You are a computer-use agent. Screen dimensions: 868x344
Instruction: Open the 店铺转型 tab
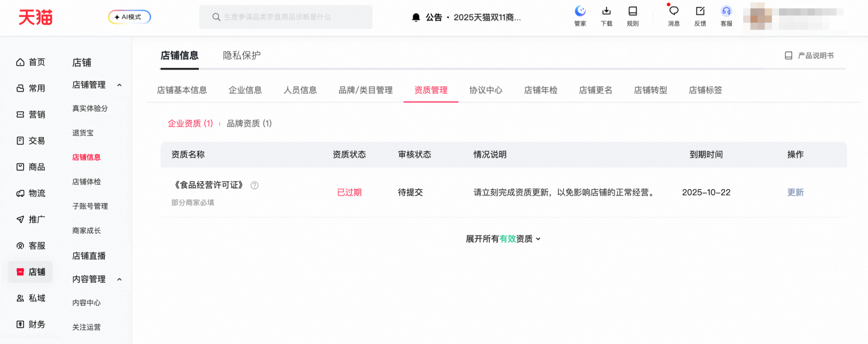[x=650, y=90]
